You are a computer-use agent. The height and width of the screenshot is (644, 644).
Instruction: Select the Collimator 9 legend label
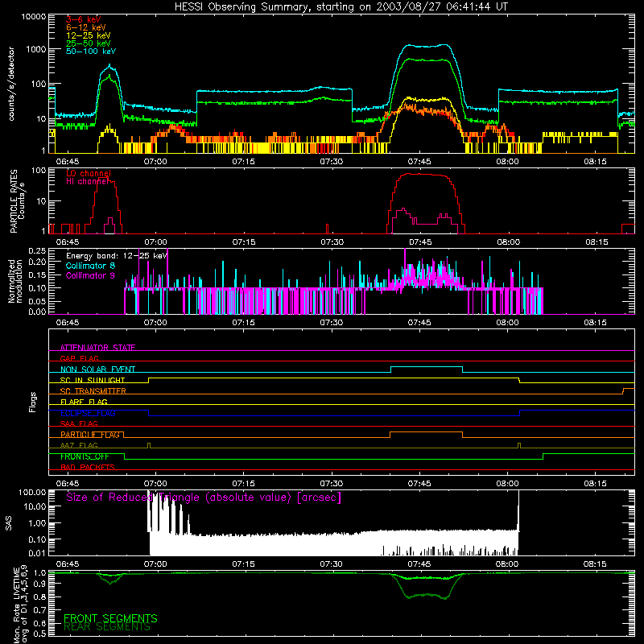pyautogui.click(x=90, y=275)
